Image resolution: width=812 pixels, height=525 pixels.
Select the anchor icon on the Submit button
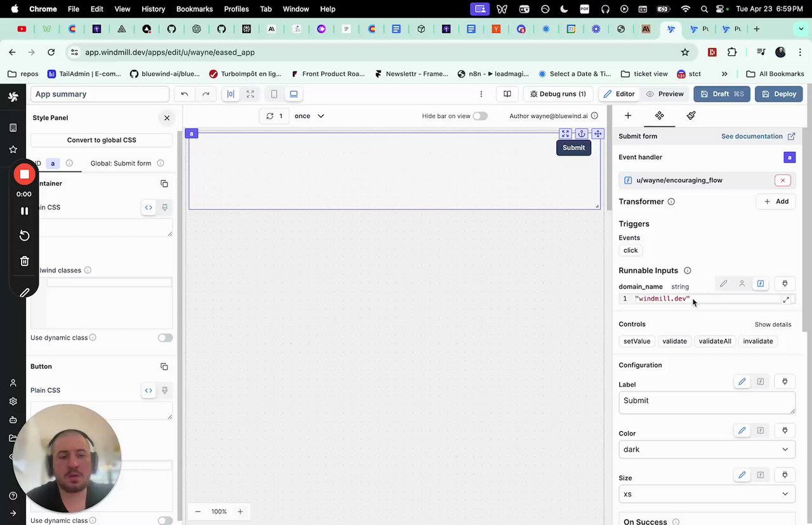click(x=582, y=134)
